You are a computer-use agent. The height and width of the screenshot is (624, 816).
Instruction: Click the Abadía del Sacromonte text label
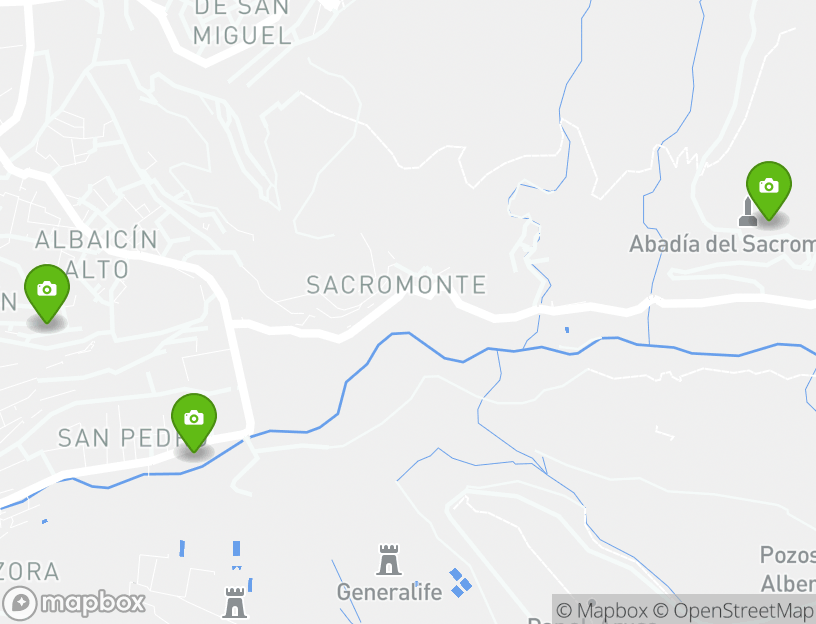[722, 244]
